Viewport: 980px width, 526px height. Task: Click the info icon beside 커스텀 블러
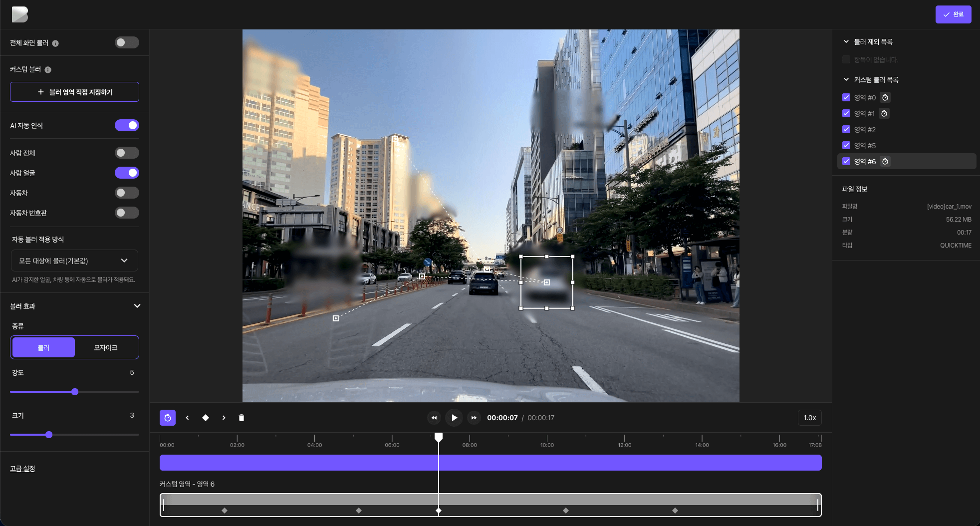48,70
